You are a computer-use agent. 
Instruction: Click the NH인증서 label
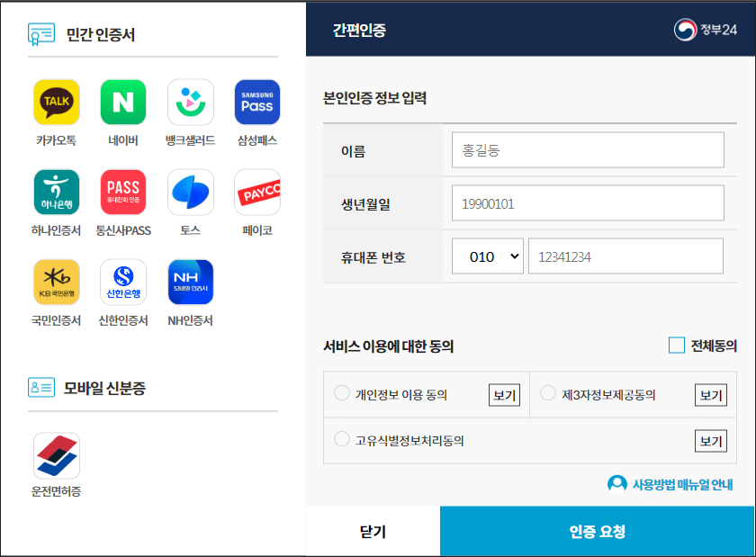(x=191, y=320)
